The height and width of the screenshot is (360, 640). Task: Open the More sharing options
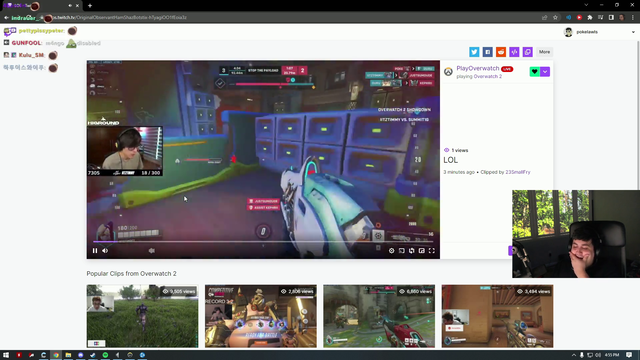pos(544,52)
